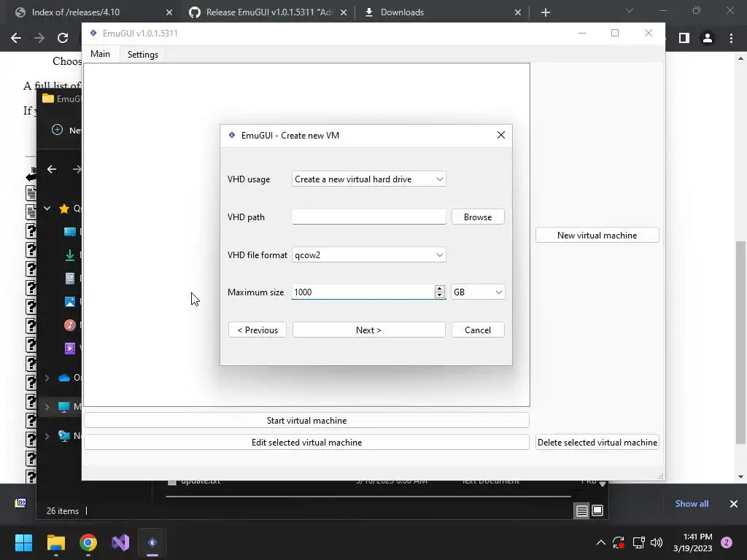Go back with the Previous button

pyautogui.click(x=258, y=330)
